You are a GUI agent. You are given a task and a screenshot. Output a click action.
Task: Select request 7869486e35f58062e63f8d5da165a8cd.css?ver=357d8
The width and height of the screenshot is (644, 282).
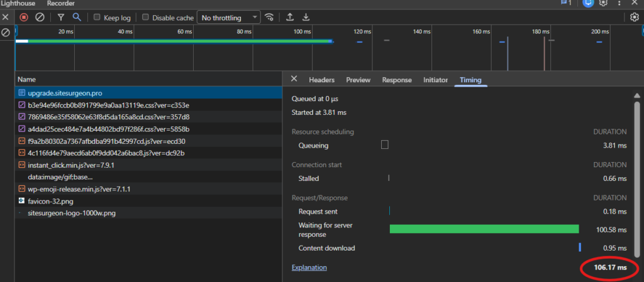pos(148,117)
